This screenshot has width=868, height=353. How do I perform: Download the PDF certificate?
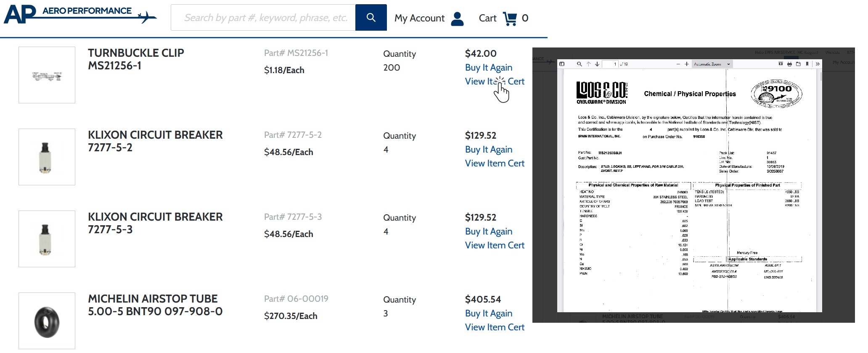click(798, 64)
